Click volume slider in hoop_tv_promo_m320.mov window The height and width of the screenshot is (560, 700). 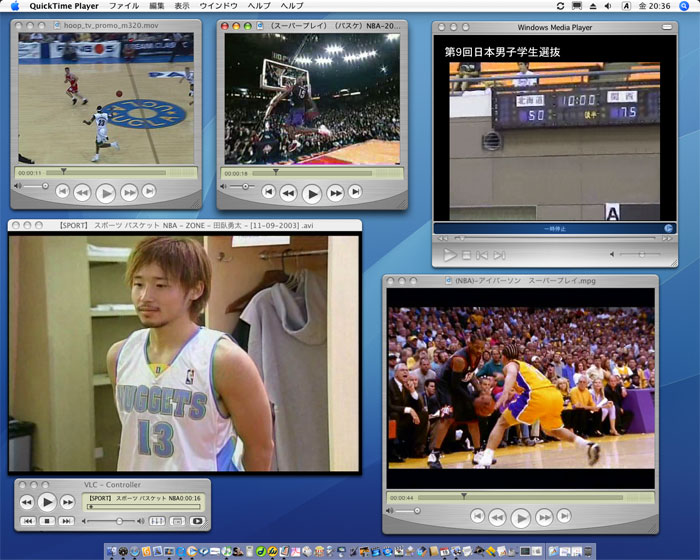click(36, 186)
